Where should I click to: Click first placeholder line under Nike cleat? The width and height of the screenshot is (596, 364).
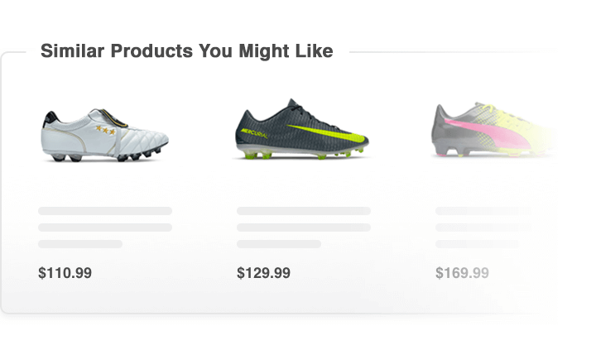click(304, 211)
